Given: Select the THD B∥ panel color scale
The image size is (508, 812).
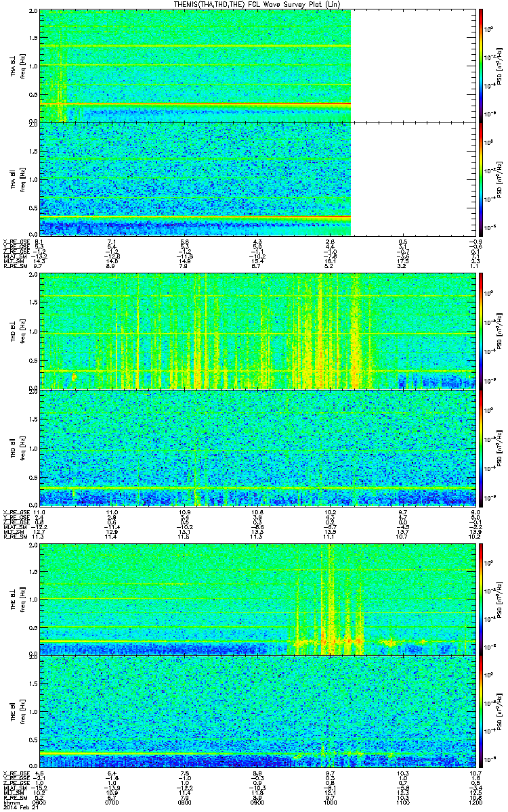Looking at the screenshot, I should pyautogui.click(x=480, y=448).
